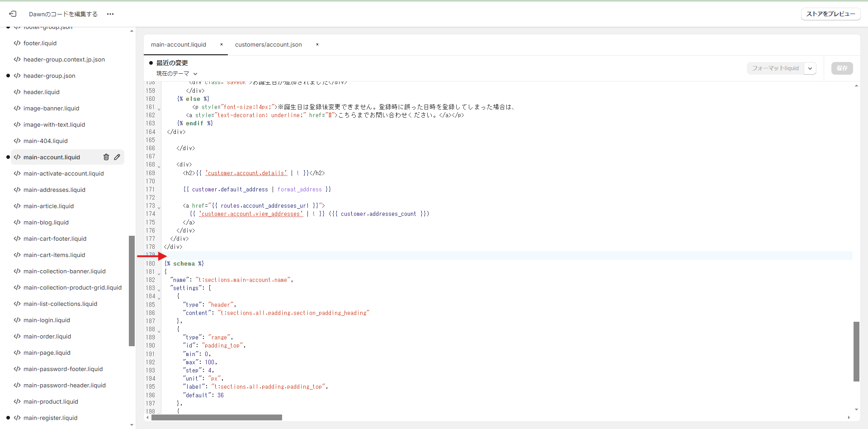Click file icon beside footer.liquid
This screenshot has height=429, width=868.
coord(17,43)
